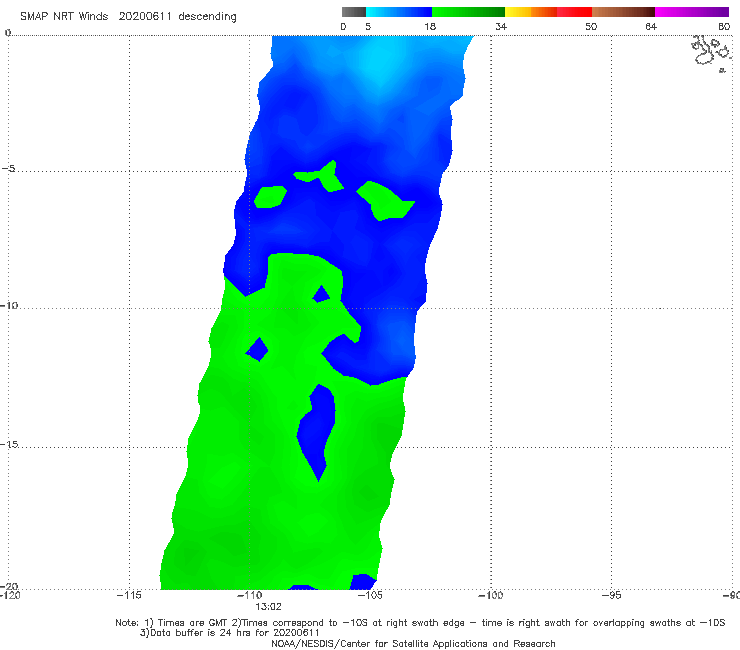Click the color bar label '50'

click(591, 27)
